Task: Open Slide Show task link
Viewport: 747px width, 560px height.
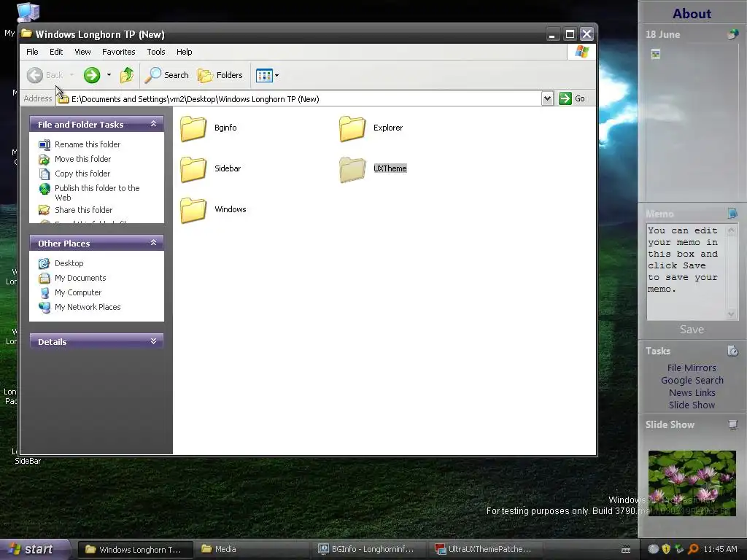Action: coord(692,405)
